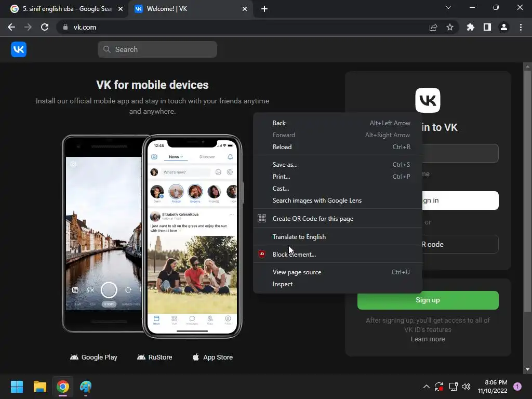The width and height of the screenshot is (532, 399).
Task: Close the Welcome VK tab
Action: point(245,9)
